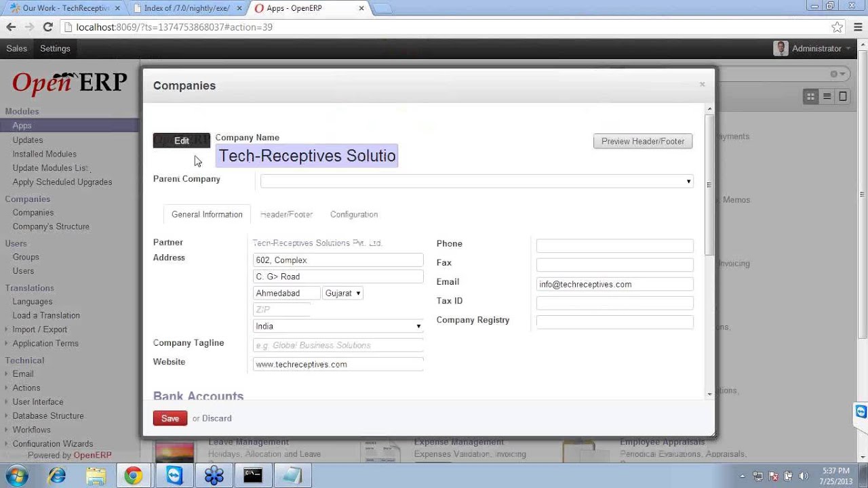Click the TeamViewer side panel icon

(861, 411)
